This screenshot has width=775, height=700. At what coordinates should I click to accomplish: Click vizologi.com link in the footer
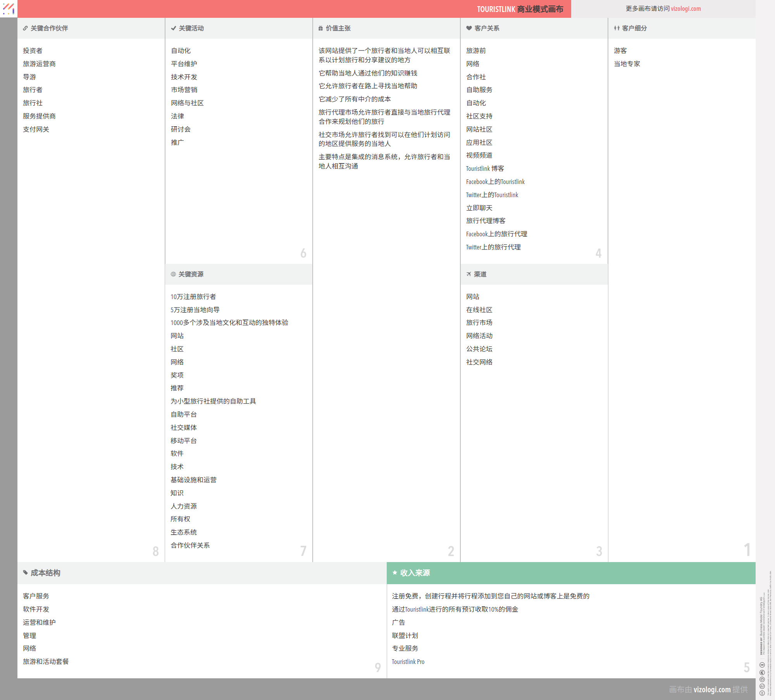pos(712,690)
